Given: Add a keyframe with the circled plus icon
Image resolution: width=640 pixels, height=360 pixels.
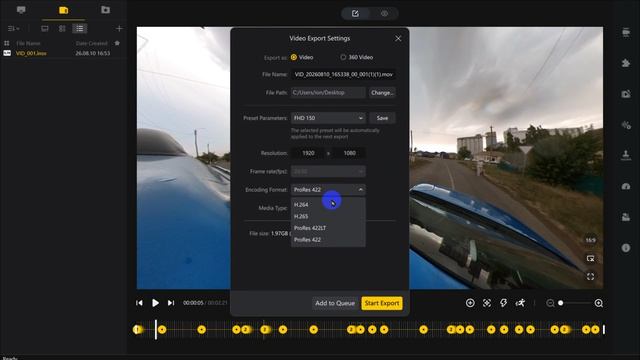Looking at the screenshot, I should (x=470, y=303).
